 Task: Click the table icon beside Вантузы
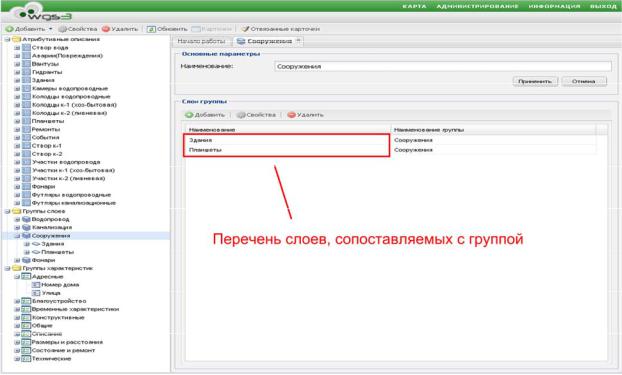pos(26,64)
